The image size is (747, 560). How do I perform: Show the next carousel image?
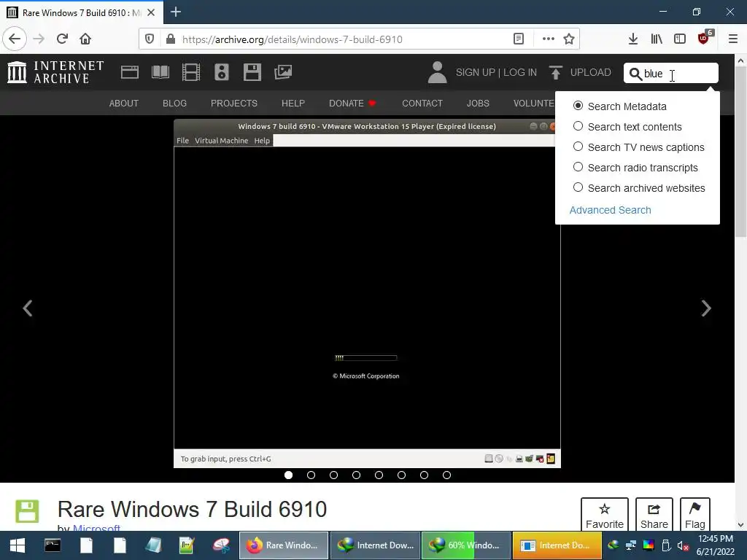(706, 308)
